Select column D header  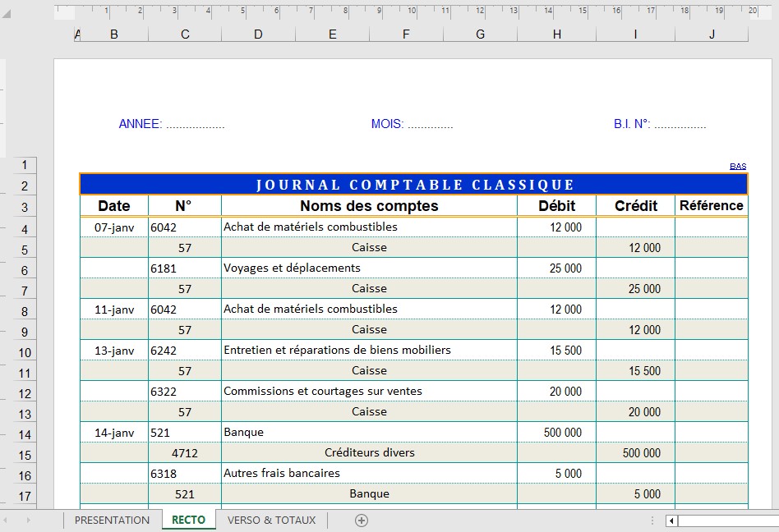258,34
